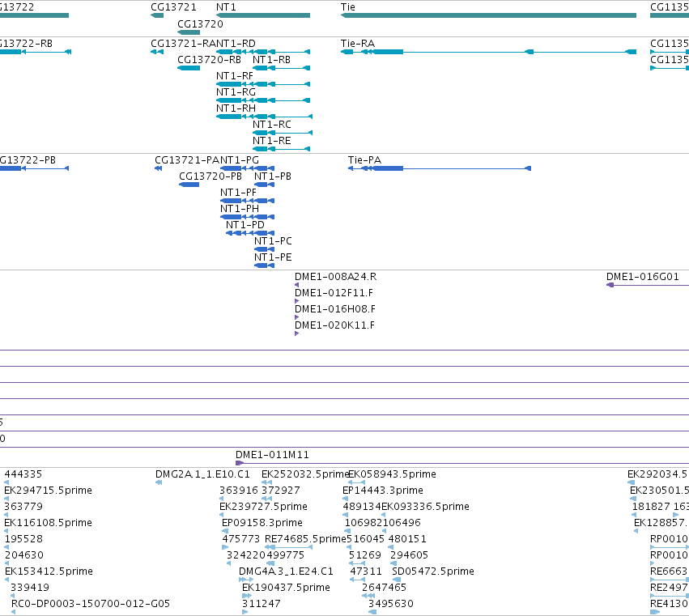Click the NT1-RF transcript label

tap(235, 76)
